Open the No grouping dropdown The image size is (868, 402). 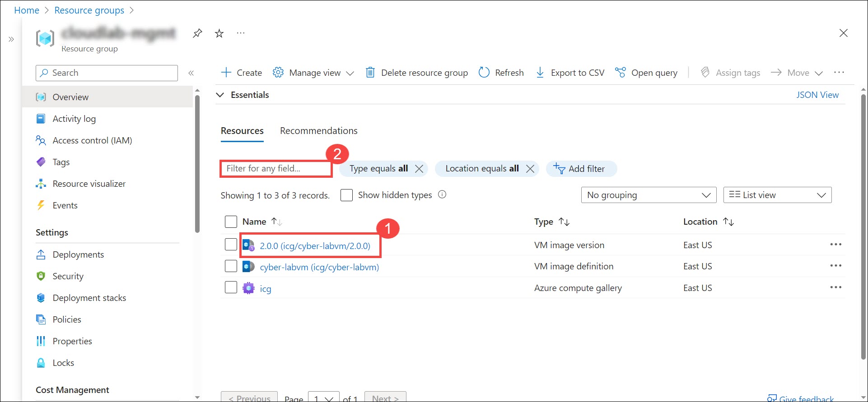pyautogui.click(x=649, y=195)
